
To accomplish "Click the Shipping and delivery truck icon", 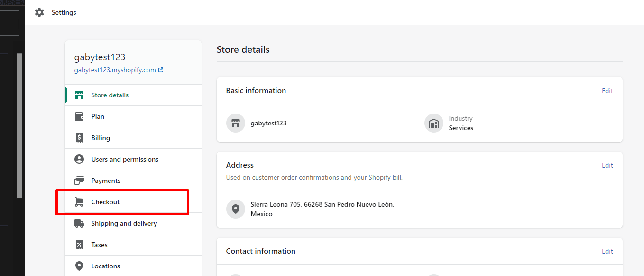I will (x=79, y=223).
